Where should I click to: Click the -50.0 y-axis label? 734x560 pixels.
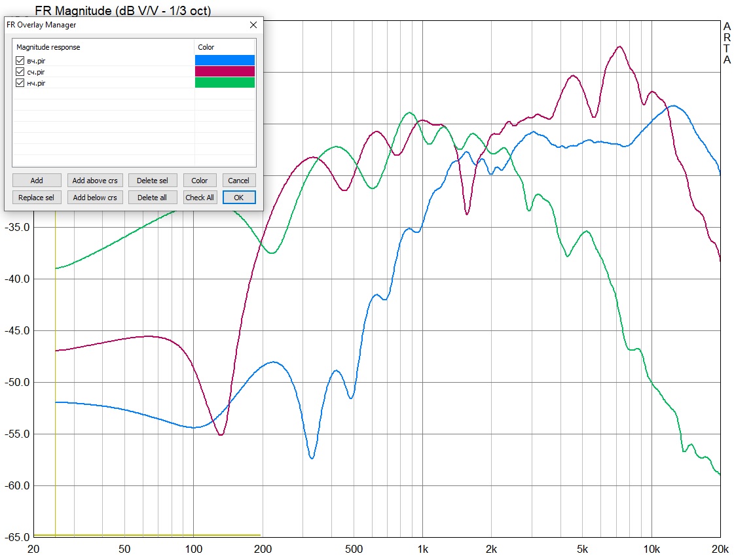[x=17, y=382]
